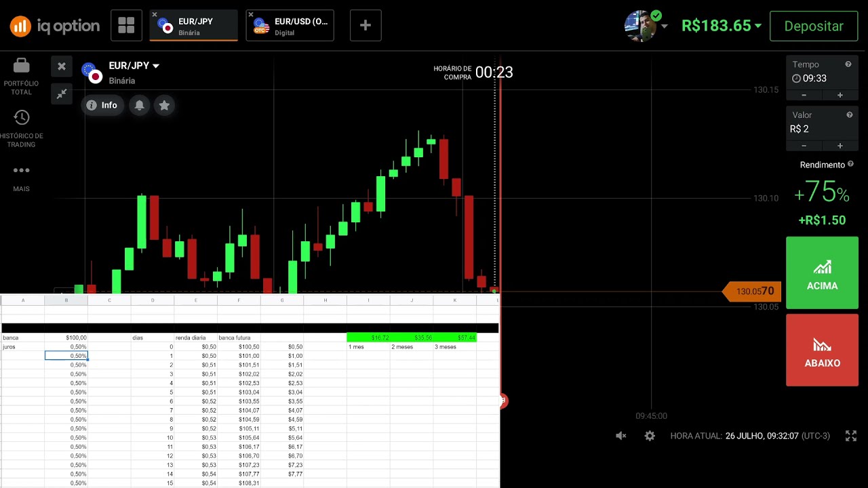Mute sound with the speaker icon
This screenshot has height=488, width=868.
pyautogui.click(x=620, y=436)
